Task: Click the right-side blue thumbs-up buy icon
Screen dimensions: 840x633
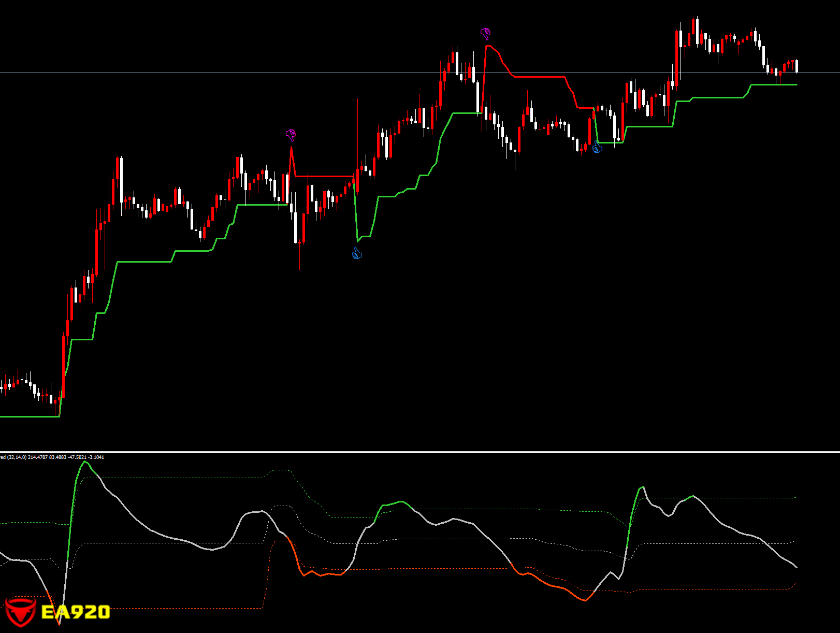Action: click(x=598, y=148)
